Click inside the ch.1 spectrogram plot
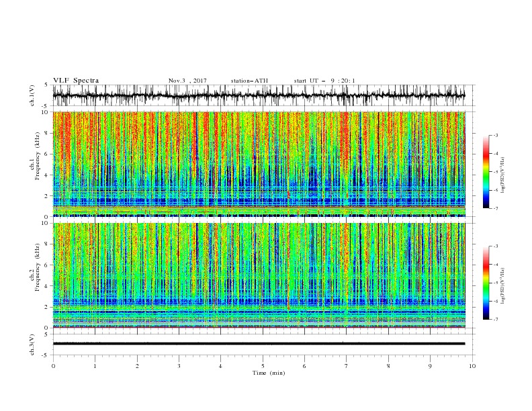The height and width of the screenshot is (411, 532). [x=259, y=164]
